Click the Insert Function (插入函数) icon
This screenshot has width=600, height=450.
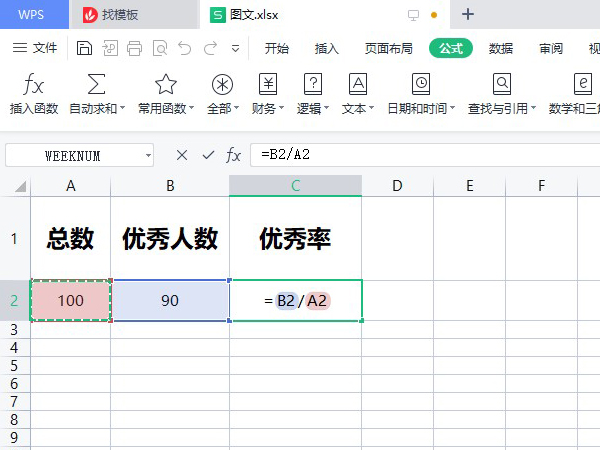pos(33,84)
